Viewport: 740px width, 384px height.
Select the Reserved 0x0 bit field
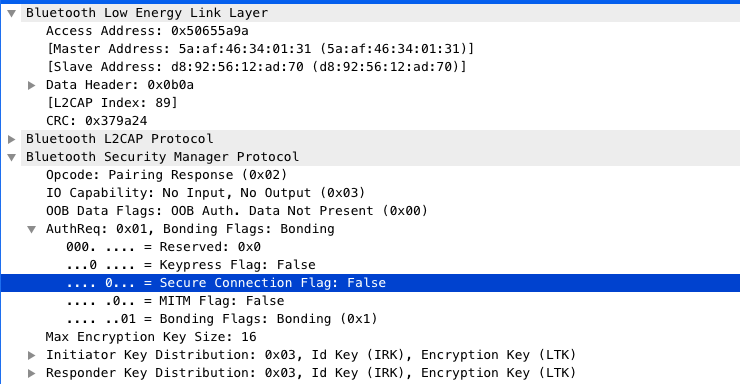(x=370, y=247)
